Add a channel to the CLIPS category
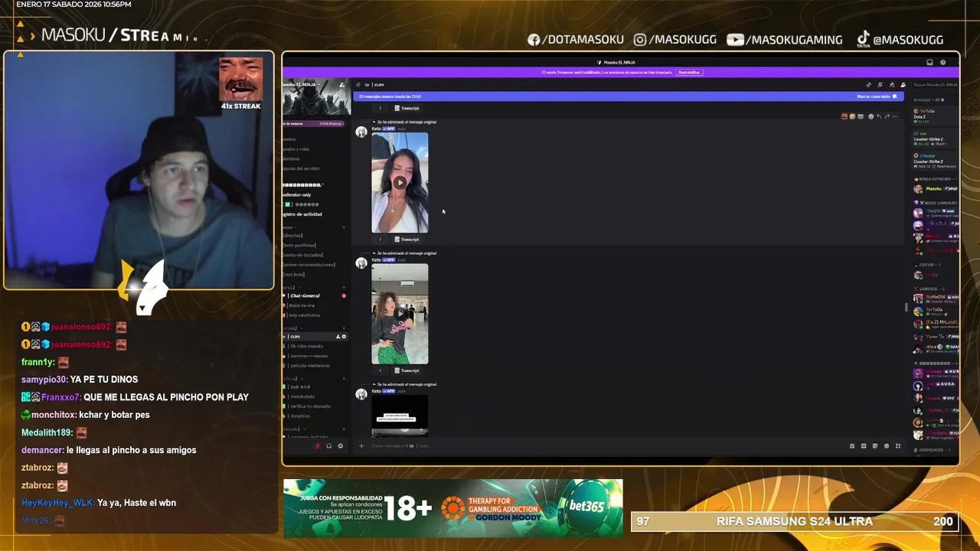 (x=344, y=328)
